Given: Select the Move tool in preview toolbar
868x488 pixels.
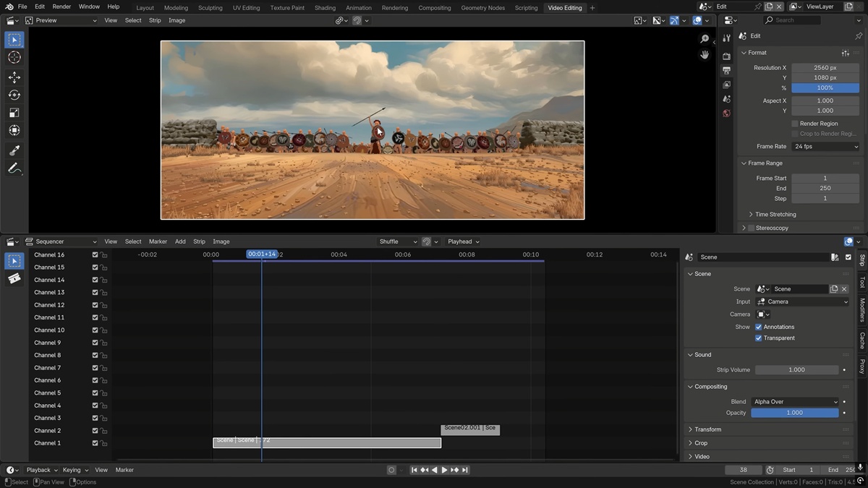Looking at the screenshot, I should 14,77.
